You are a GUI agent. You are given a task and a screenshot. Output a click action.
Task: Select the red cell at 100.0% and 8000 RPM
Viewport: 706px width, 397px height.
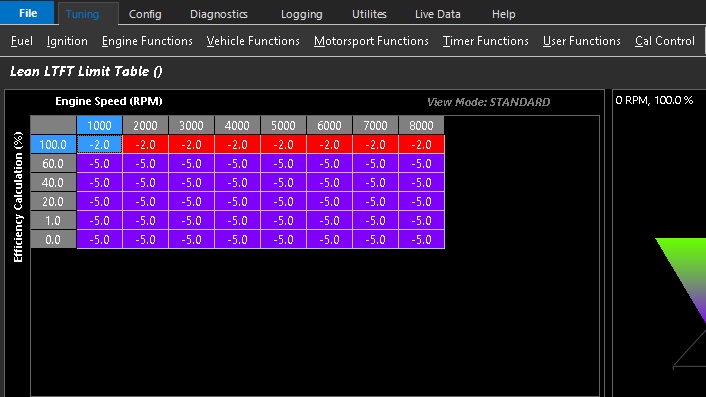(x=421, y=144)
